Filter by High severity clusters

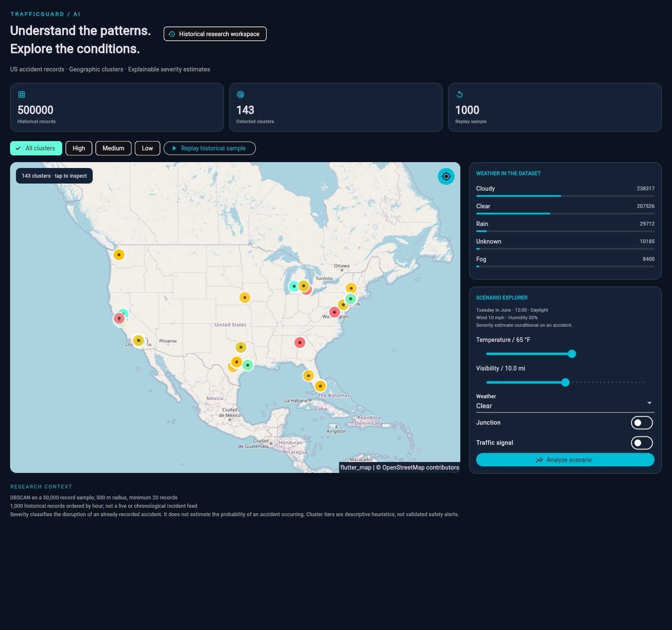79,148
